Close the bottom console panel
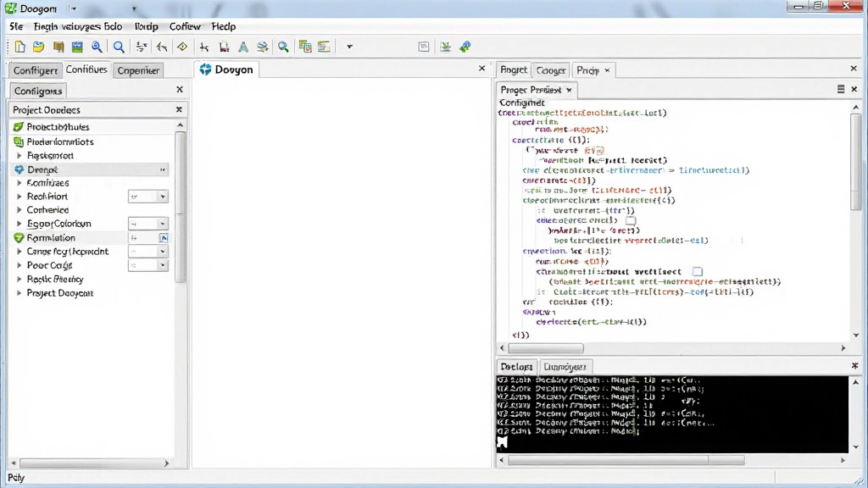 tap(854, 366)
